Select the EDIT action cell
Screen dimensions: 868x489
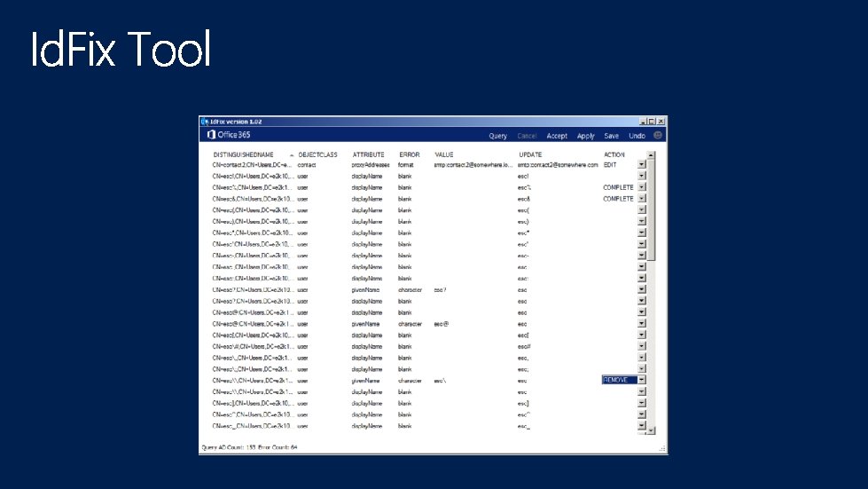pos(610,164)
